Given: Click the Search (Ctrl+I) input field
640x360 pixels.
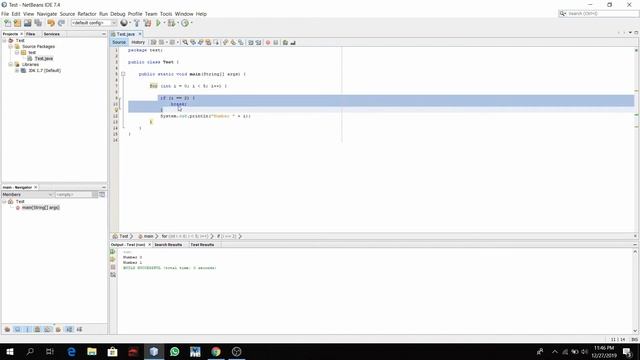Looking at the screenshot, I should [x=599, y=14].
